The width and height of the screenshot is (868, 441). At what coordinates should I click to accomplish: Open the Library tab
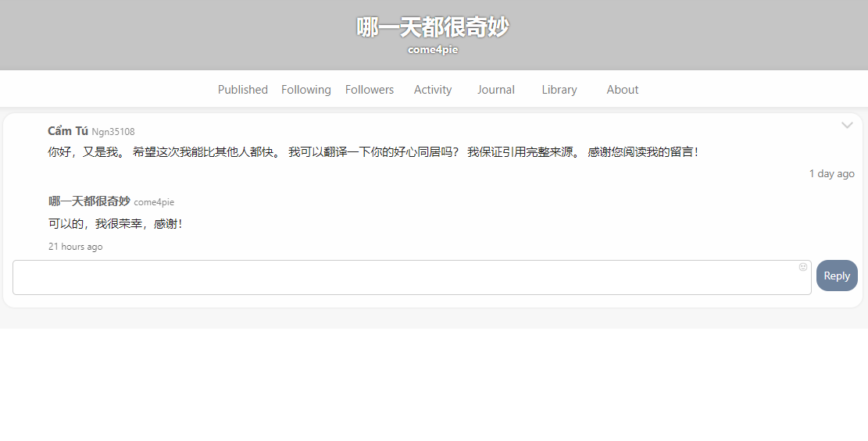[559, 90]
